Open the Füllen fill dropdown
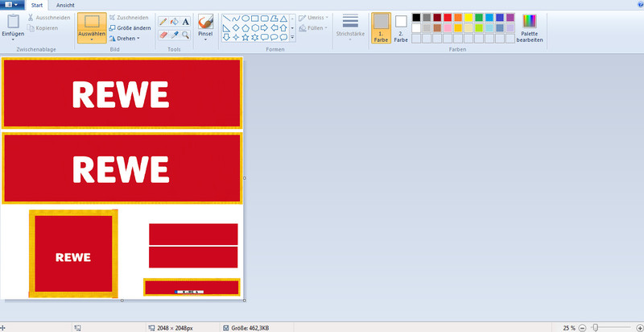Viewport: 644px width, 332px height. pyautogui.click(x=313, y=28)
